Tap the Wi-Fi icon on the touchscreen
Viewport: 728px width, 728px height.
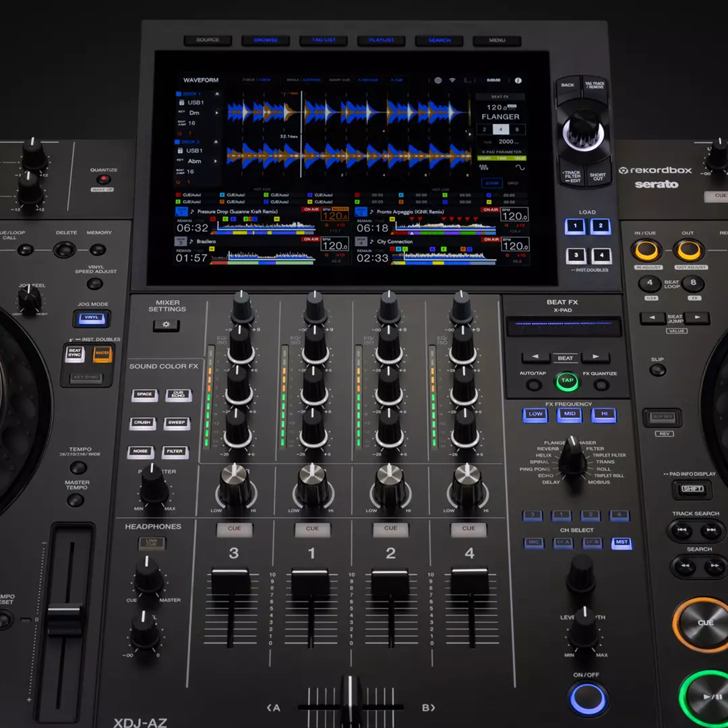452,80
